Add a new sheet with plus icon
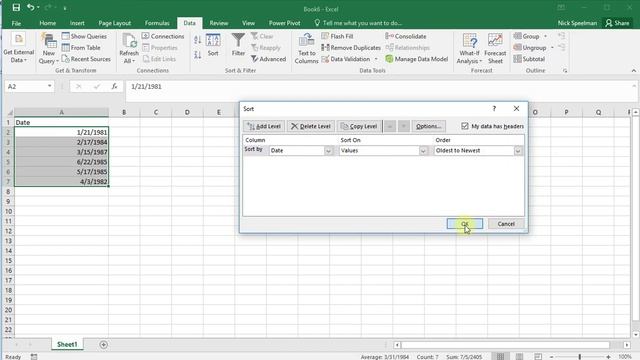 click(x=104, y=345)
